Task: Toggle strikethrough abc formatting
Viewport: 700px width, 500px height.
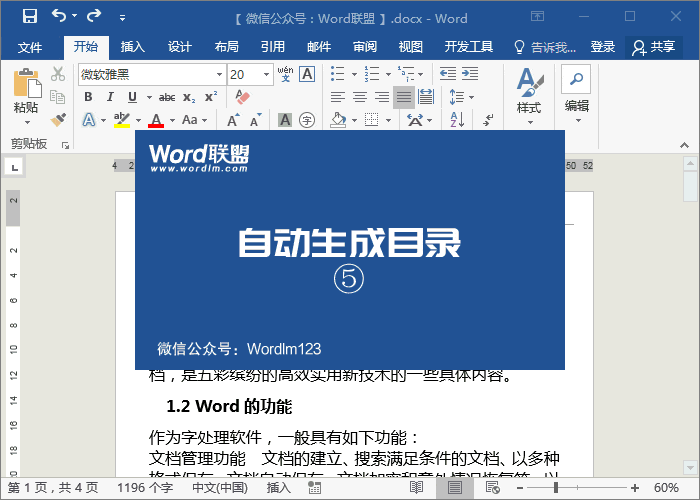Action: (167, 97)
